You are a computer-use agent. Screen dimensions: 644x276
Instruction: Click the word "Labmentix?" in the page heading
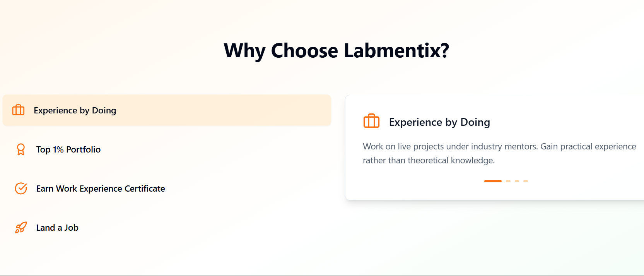pyautogui.click(x=396, y=51)
